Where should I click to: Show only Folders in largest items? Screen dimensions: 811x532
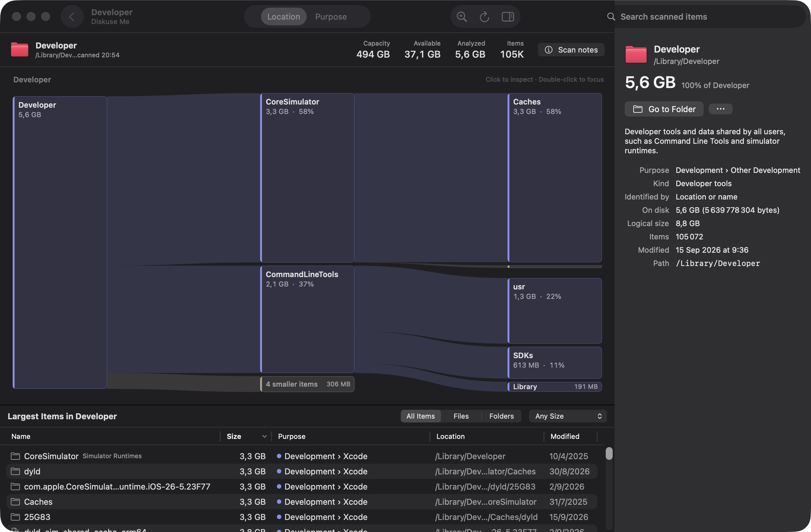coord(501,416)
